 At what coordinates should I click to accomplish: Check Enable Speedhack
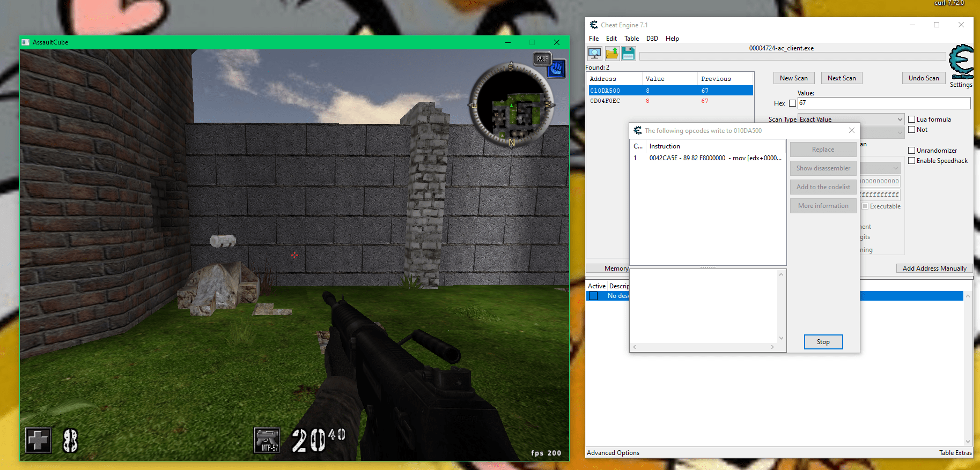pos(911,161)
